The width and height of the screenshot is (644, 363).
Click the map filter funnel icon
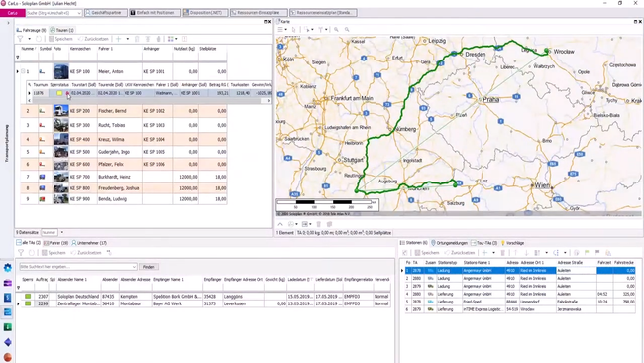(321, 30)
